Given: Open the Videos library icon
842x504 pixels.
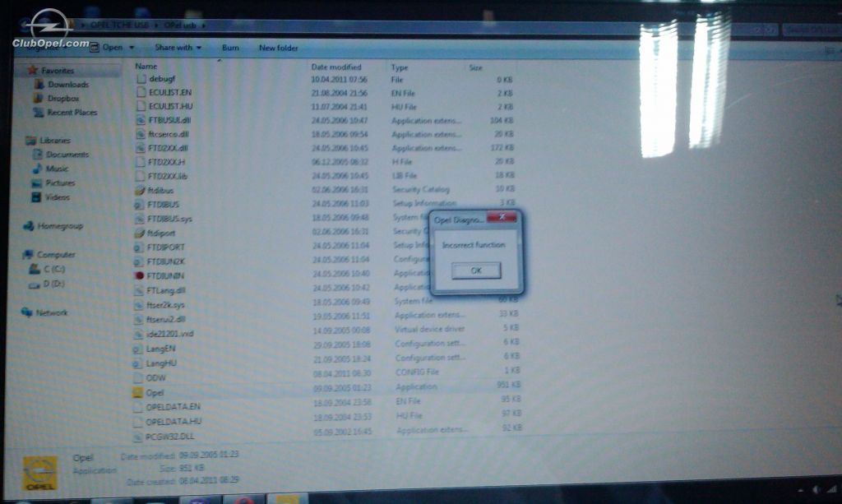Looking at the screenshot, I should point(36,197).
